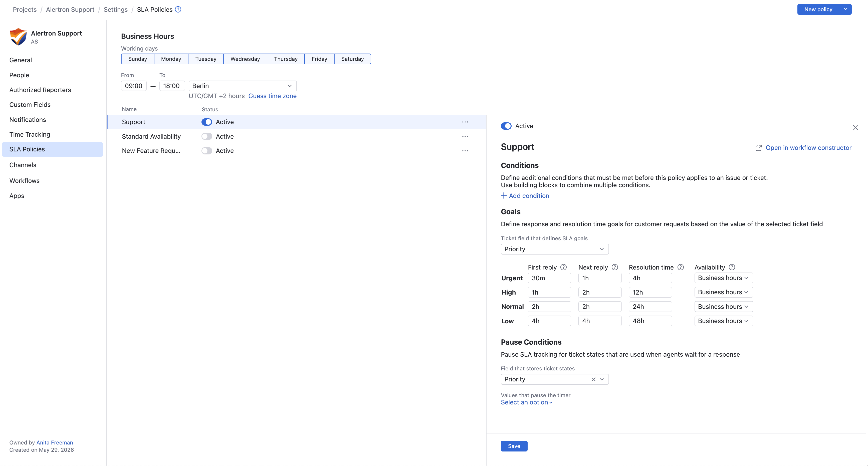Click First reply help icon
Viewport: 868px width, 466px height.
[563, 267]
